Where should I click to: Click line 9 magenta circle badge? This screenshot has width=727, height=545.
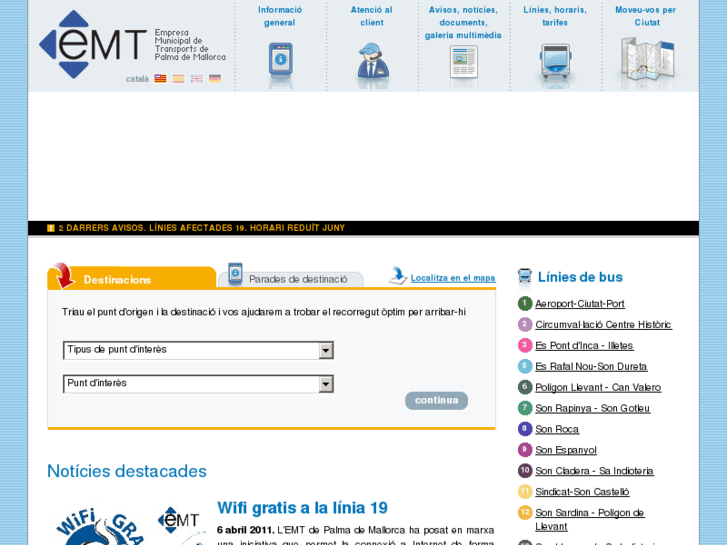pos(524,449)
